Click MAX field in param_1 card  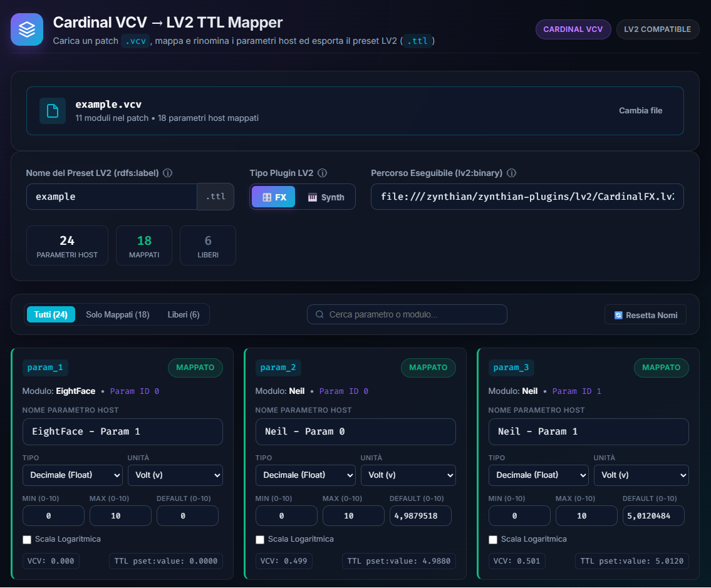[x=121, y=516]
